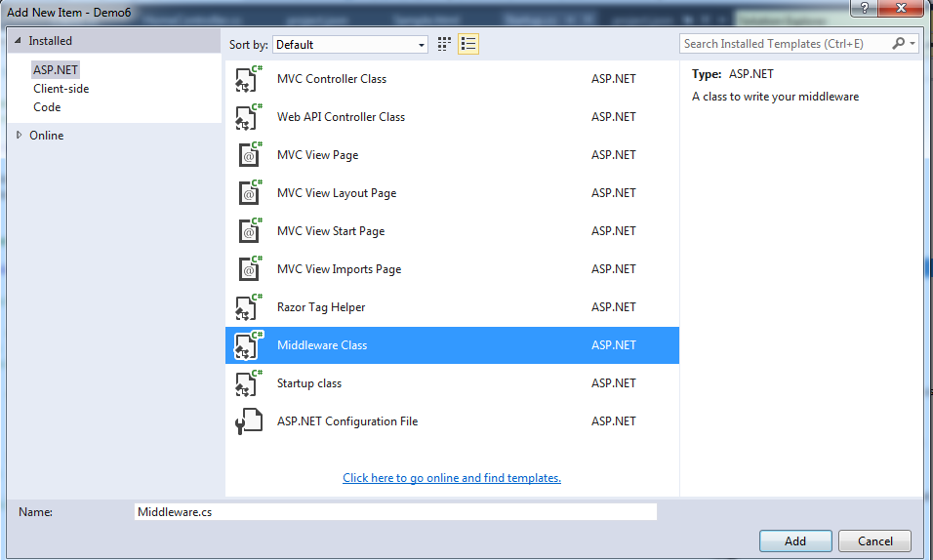Select the ASP.NET Configuration File wrench icon
Screen dimensions: 933x560
249,421
